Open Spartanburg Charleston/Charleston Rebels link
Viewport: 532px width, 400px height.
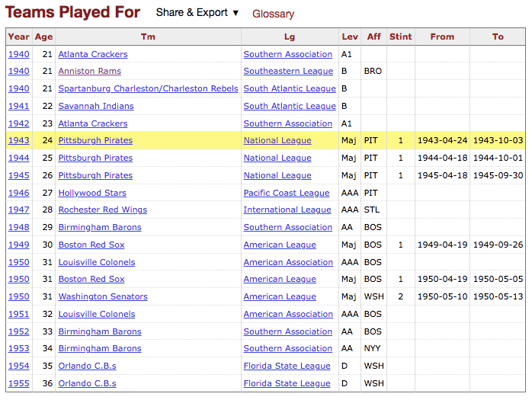coord(148,89)
